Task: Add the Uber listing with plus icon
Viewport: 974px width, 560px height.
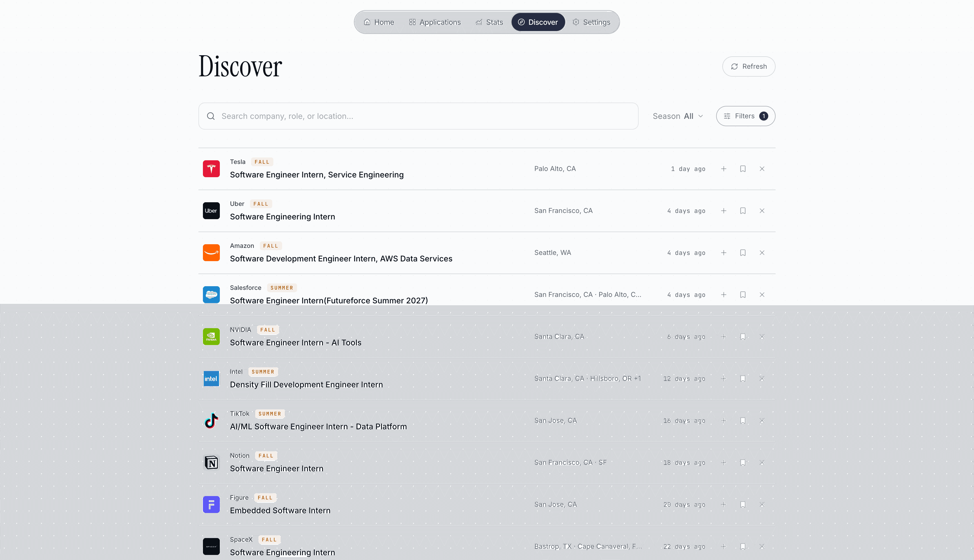Action: point(723,211)
